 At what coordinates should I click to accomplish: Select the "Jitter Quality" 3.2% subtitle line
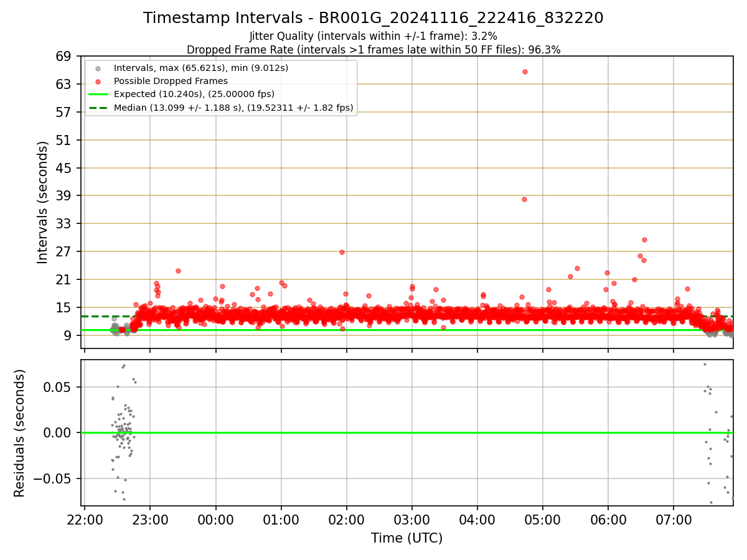point(374,36)
